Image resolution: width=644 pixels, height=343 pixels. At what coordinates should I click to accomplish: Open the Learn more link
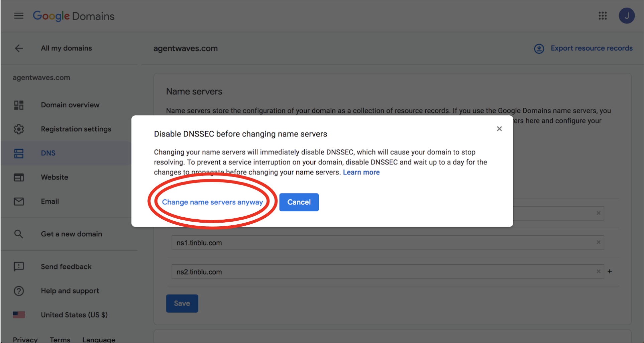coord(361,172)
